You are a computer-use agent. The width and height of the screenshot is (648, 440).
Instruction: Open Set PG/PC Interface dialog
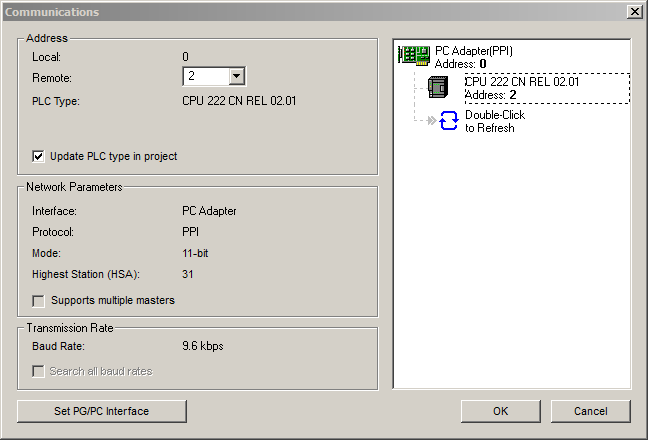click(x=102, y=411)
